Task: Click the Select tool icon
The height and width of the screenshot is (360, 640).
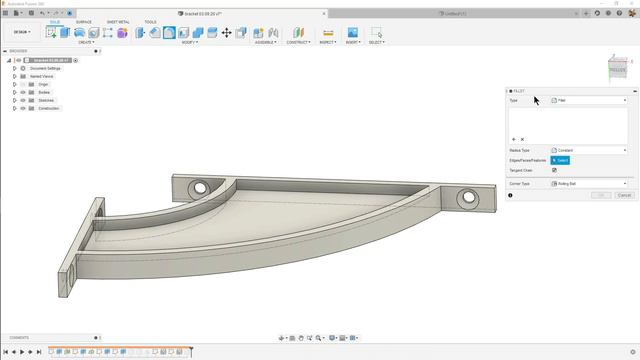Action: 376,32
